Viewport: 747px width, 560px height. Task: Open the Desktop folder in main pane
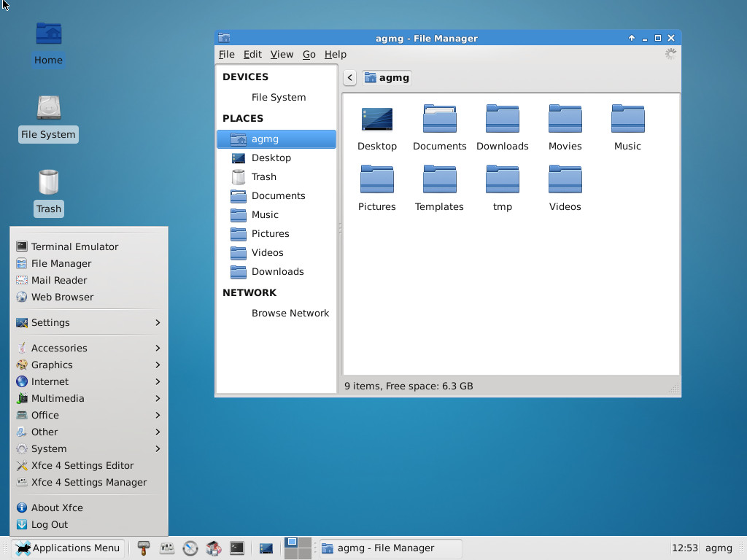tap(377, 128)
